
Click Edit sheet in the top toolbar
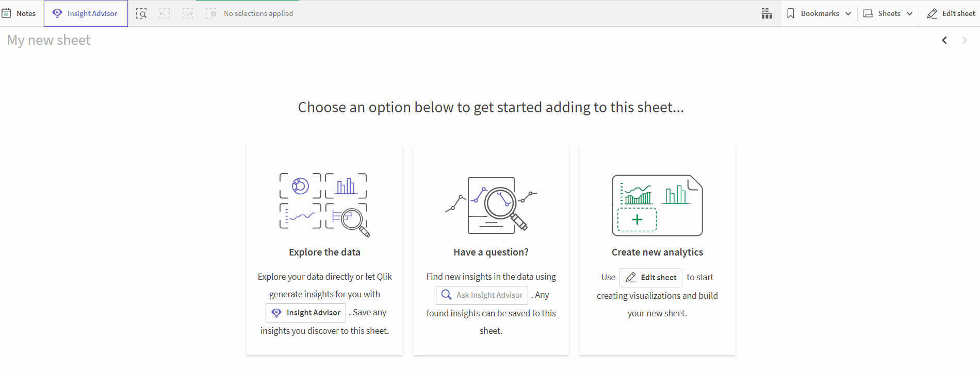point(951,13)
